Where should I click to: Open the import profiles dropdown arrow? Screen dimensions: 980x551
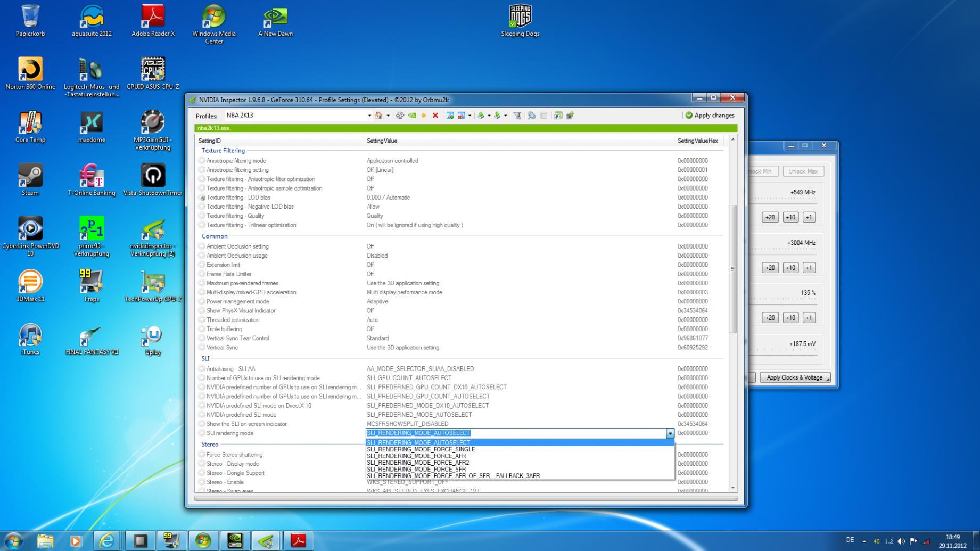coord(505,116)
